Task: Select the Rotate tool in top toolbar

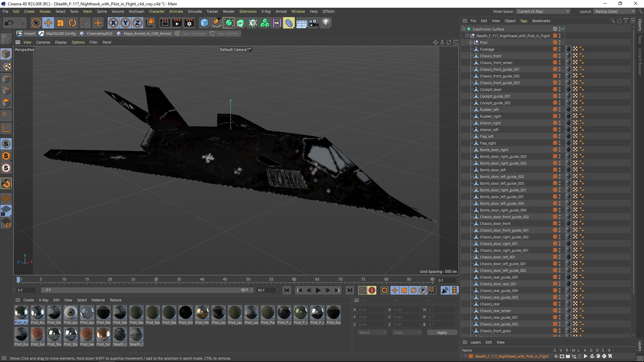Action: pos(72,23)
